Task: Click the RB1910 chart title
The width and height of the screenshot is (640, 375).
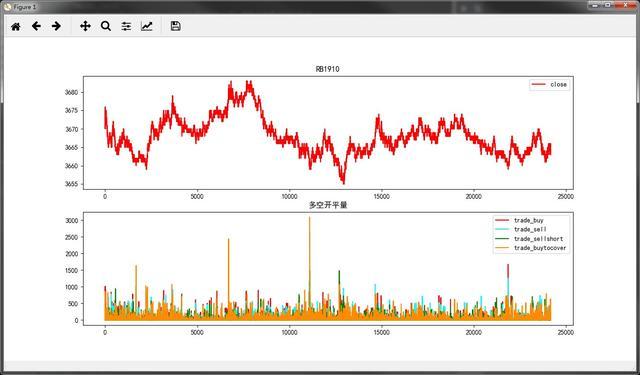Action: click(327, 69)
